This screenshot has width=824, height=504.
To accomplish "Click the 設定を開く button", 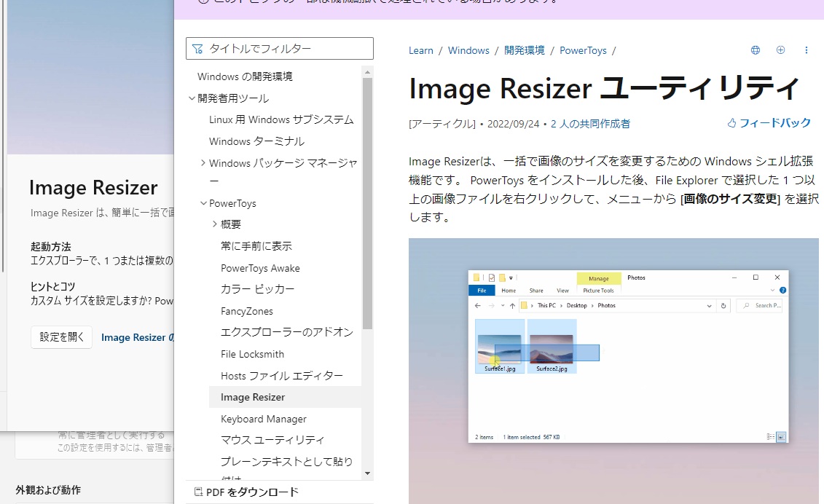I will [61, 336].
